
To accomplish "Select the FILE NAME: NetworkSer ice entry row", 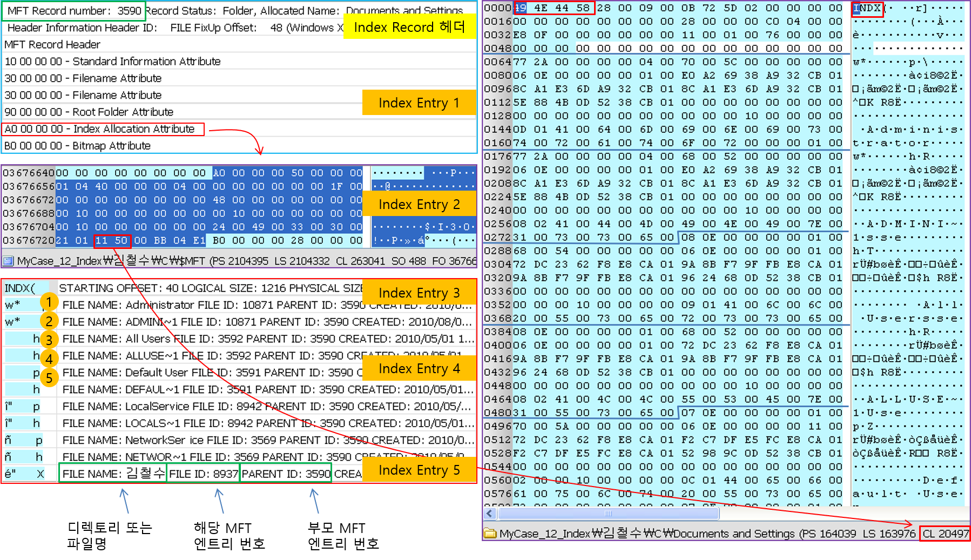I will pyautogui.click(x=240, y=440).
